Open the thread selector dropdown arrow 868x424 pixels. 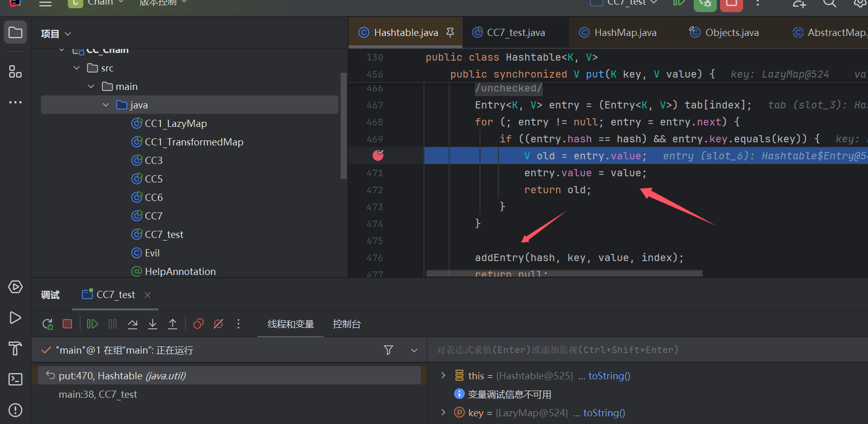[414, 350]
